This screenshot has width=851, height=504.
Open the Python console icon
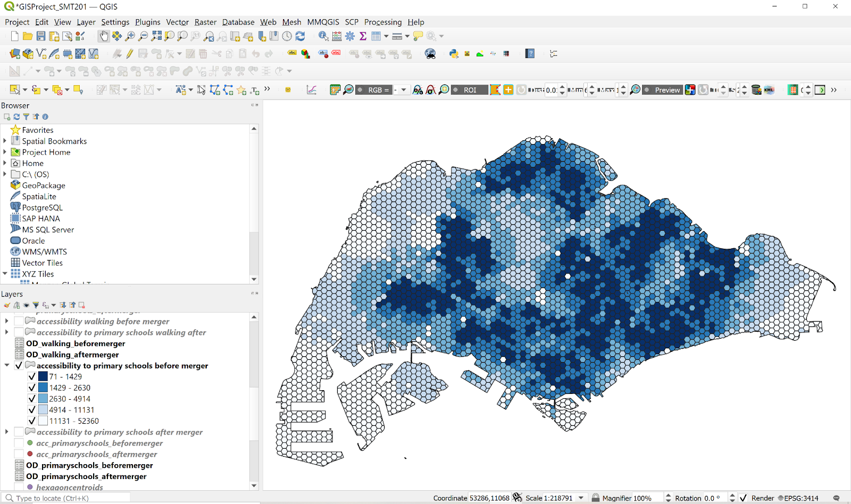[x=454, y=54]
